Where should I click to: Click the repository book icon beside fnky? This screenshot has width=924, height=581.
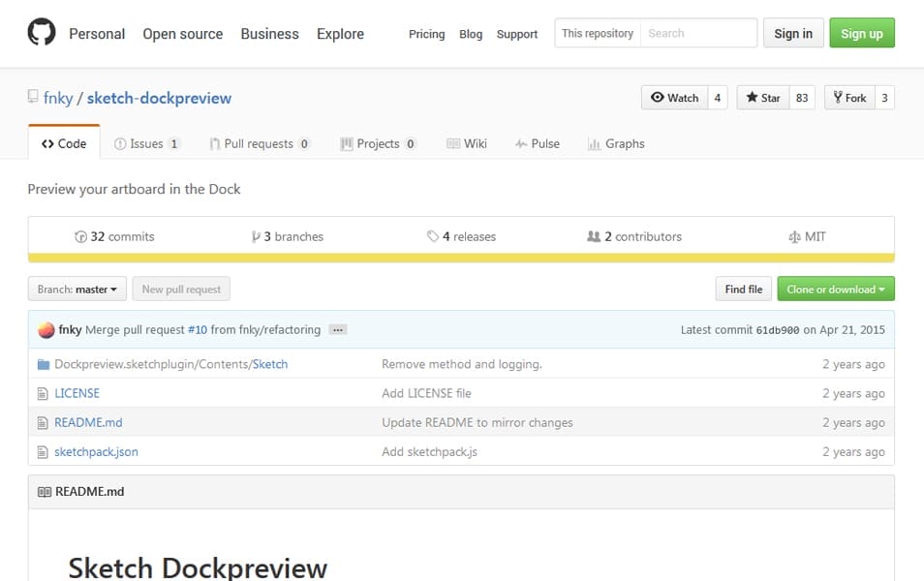pos(33,97)
